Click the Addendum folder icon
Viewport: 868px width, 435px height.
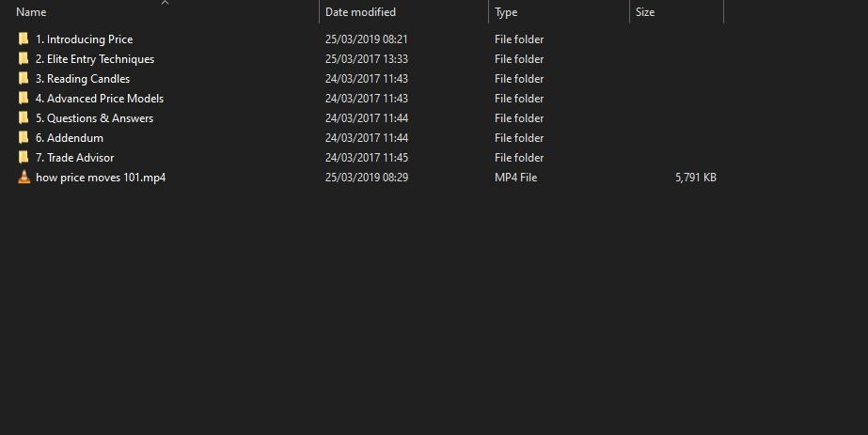coord(24,138)
